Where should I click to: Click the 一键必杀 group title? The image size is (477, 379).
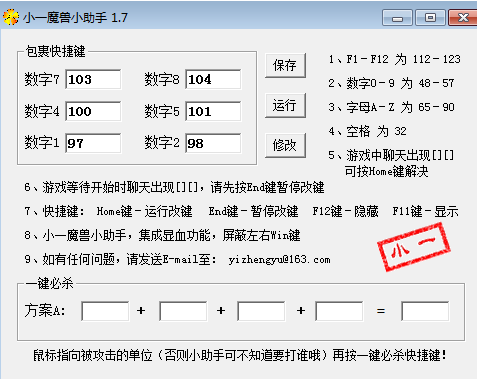(49, 284)
